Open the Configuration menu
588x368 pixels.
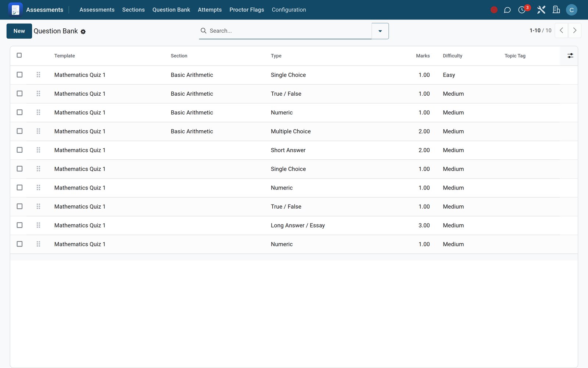pos(289,10)
